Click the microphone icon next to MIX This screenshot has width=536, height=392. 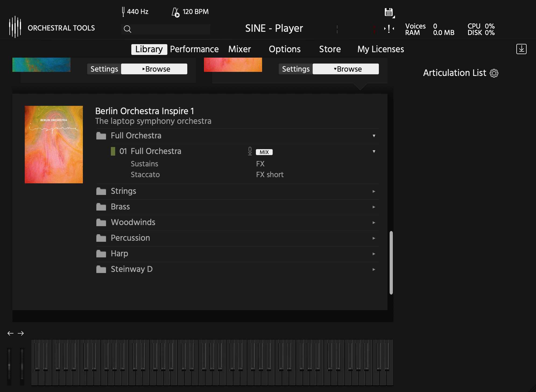(x=250, y=151)
